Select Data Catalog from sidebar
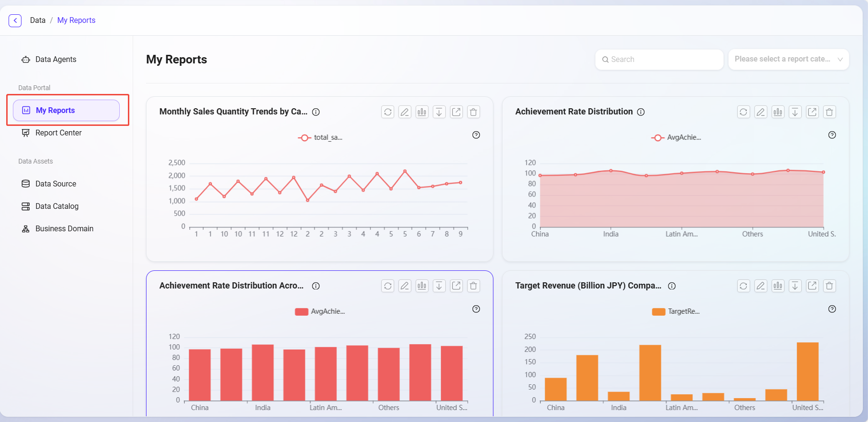Viewport: 868px width, 422px height. (x=57, y=206)
